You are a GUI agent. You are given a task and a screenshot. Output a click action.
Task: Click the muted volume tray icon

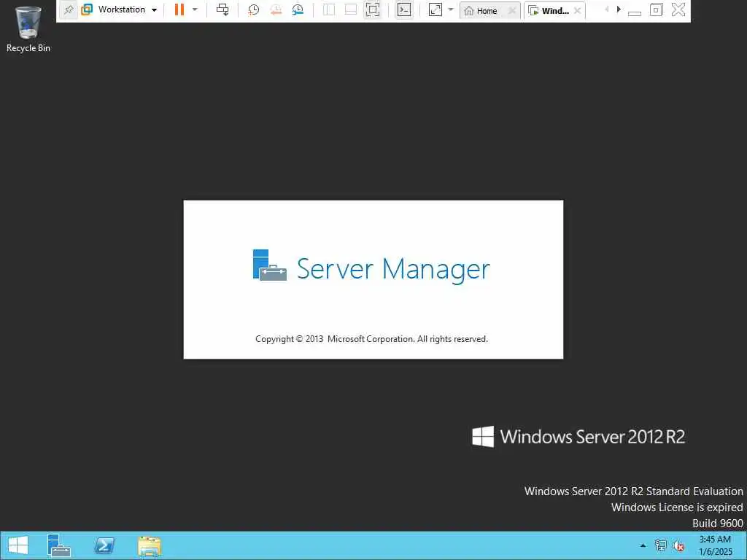678,545
